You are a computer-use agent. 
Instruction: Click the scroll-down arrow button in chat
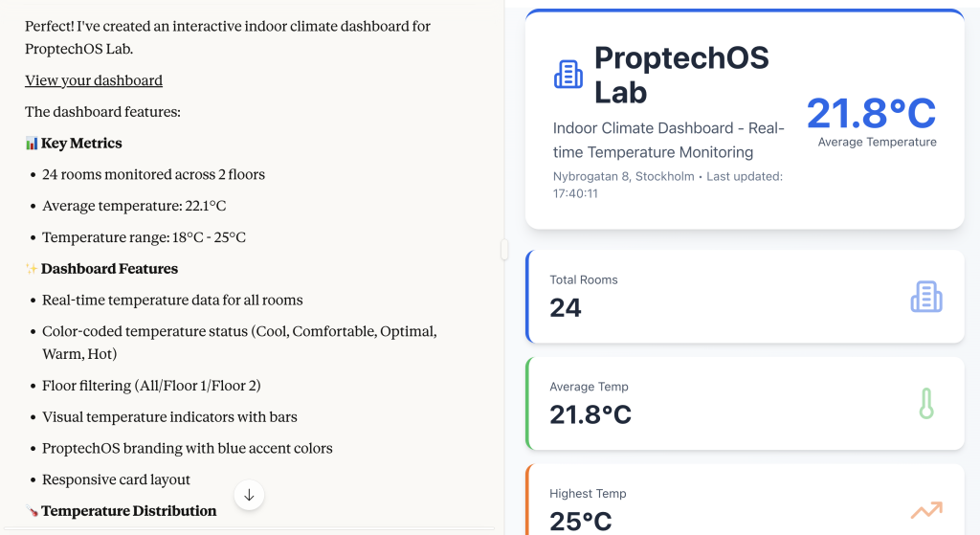click(x=249, y=495)
